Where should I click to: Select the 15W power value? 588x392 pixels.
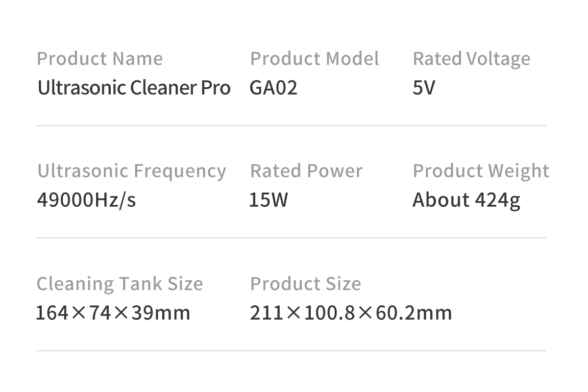[x=269, y=200]
